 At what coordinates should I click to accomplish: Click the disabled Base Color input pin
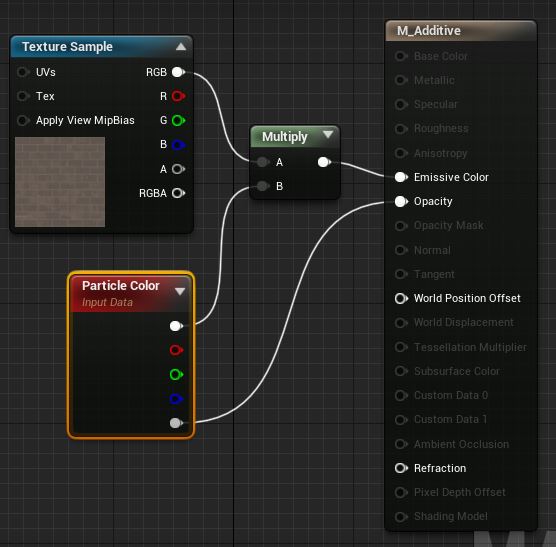[401, 56]
